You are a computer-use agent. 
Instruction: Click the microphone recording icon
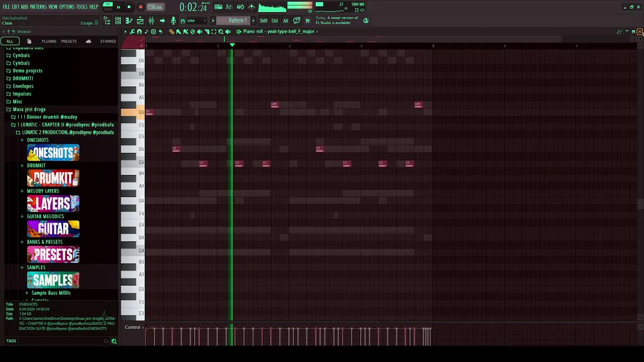[x=173, y=21]
